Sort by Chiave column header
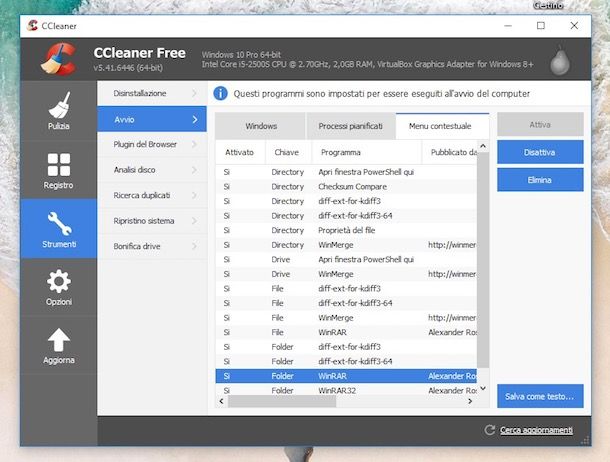The width and height of the screenshot is (610, 462). 288,152
